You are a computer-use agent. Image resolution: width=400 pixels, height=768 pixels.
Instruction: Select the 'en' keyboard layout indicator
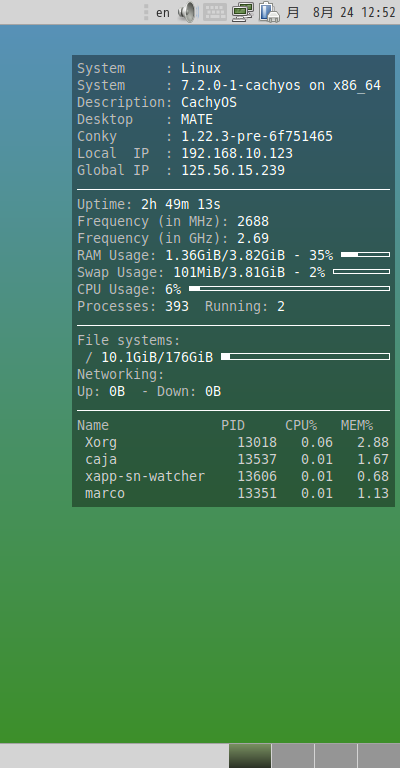(163, 13)
